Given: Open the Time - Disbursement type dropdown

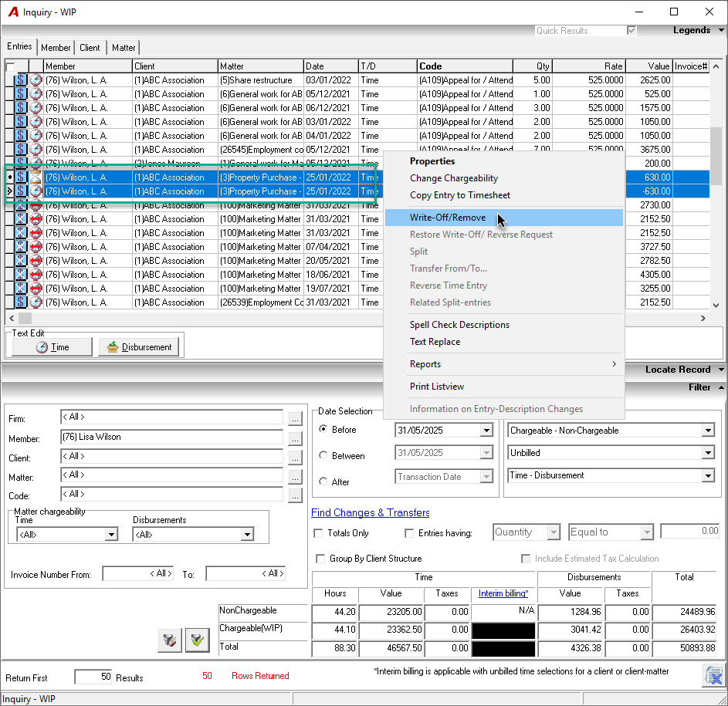Looking at the screenshot, I should pyautogui.click(x=708, y=475).
